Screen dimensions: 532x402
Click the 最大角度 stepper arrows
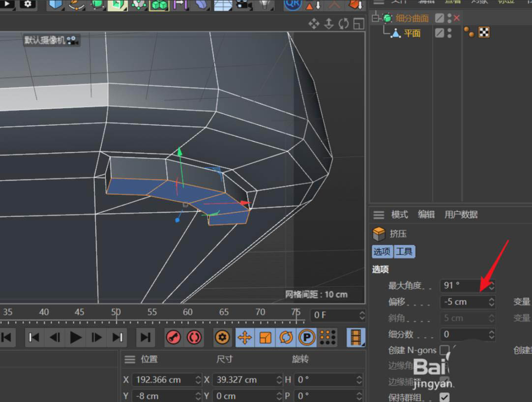click(491, 285)
